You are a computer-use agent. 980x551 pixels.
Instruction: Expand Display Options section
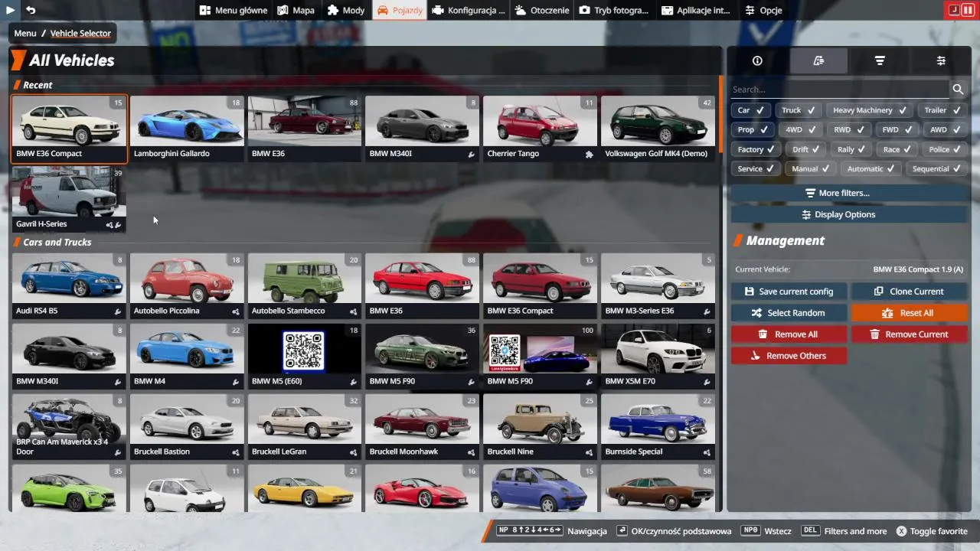coord(850,214)
